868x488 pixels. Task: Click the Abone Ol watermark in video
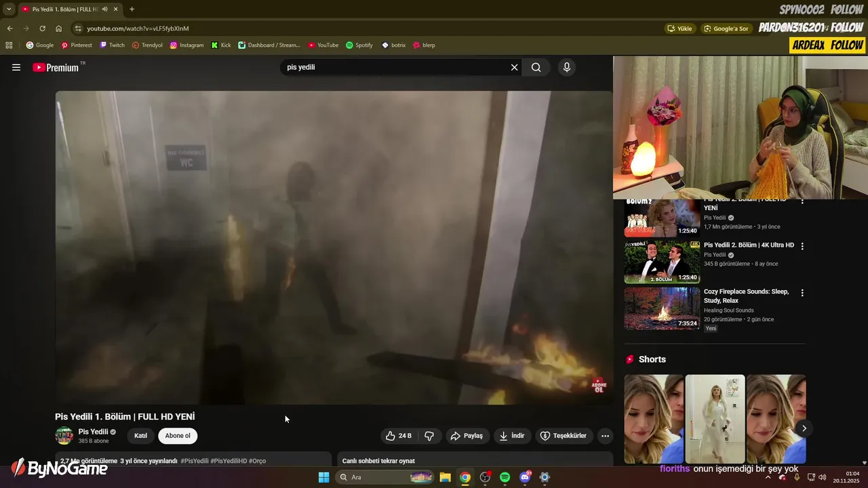(599, 386)
